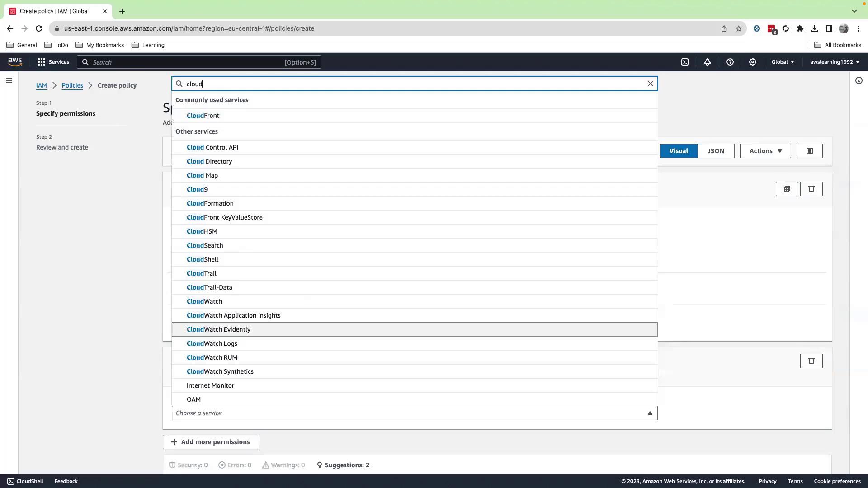The image size is (868, 488).
Task: Open the AWS CloudShell terminal icon in header
Action: click(x=685, y=62)
